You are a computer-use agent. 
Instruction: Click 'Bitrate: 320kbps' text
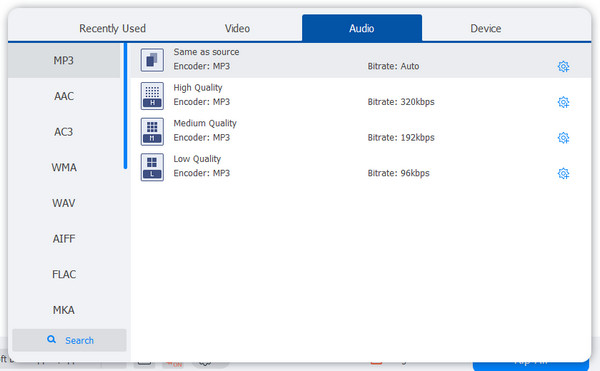[x=401, y=102]
